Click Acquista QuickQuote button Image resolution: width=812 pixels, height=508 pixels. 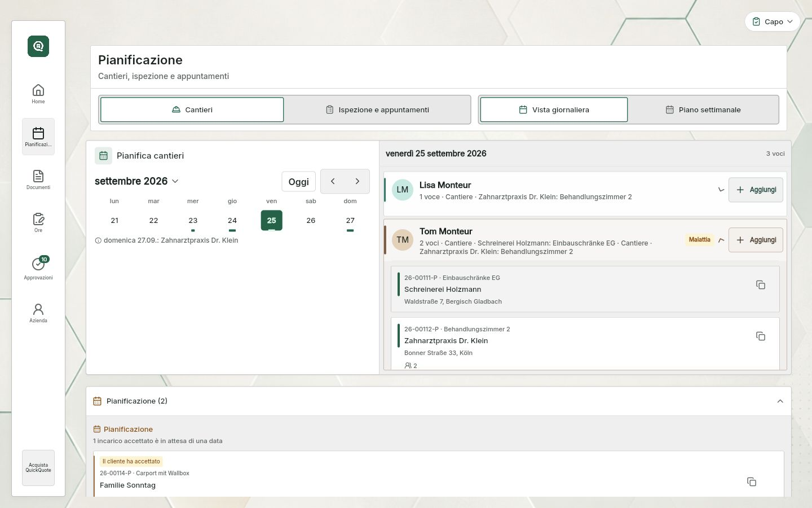(38, 468)
